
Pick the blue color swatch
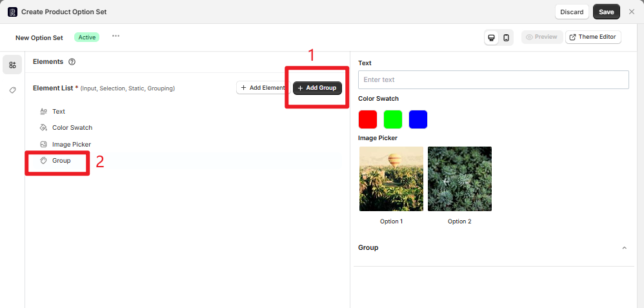pos(418,119)
